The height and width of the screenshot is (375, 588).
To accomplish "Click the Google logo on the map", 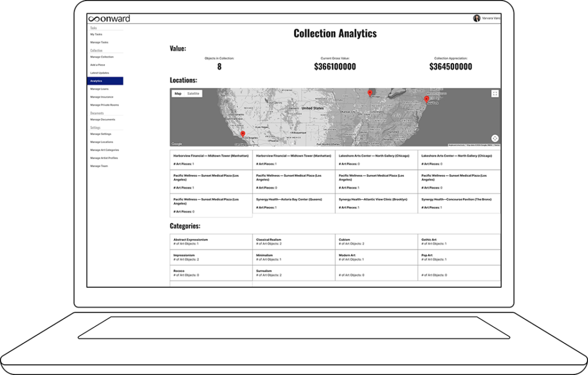I will (x=177, y=144).
